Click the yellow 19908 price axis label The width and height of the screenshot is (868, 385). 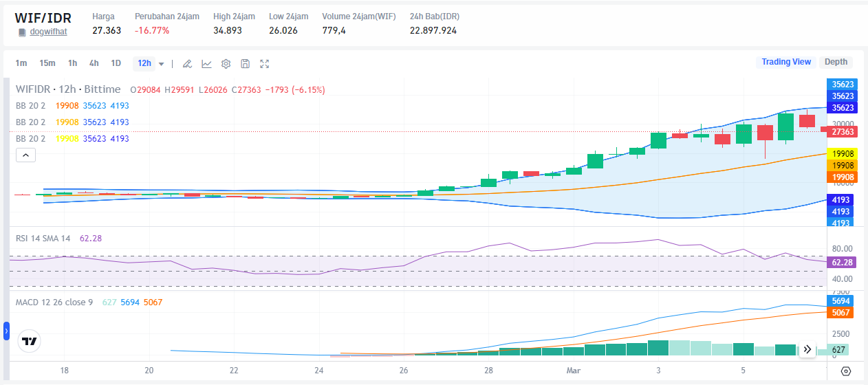coord(842,154)
